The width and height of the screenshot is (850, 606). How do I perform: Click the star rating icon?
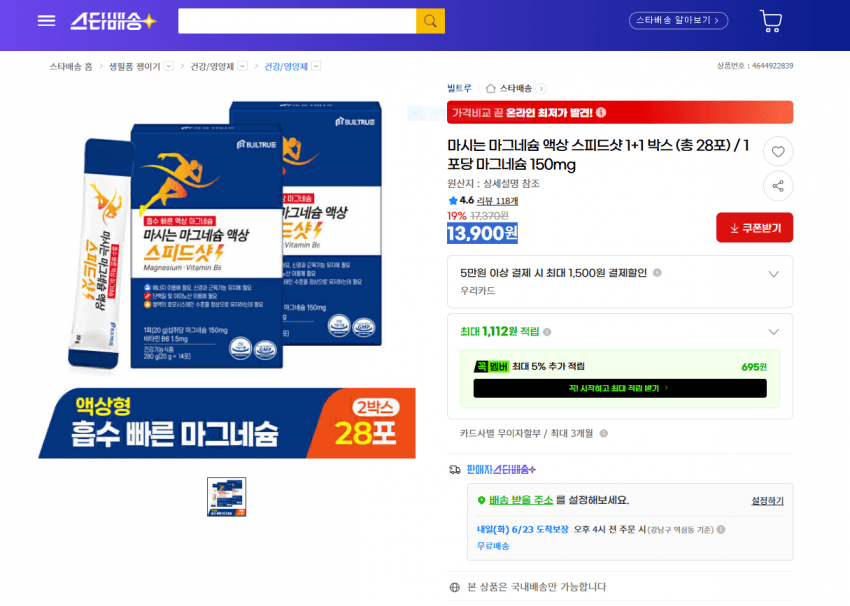coord(453,201)
